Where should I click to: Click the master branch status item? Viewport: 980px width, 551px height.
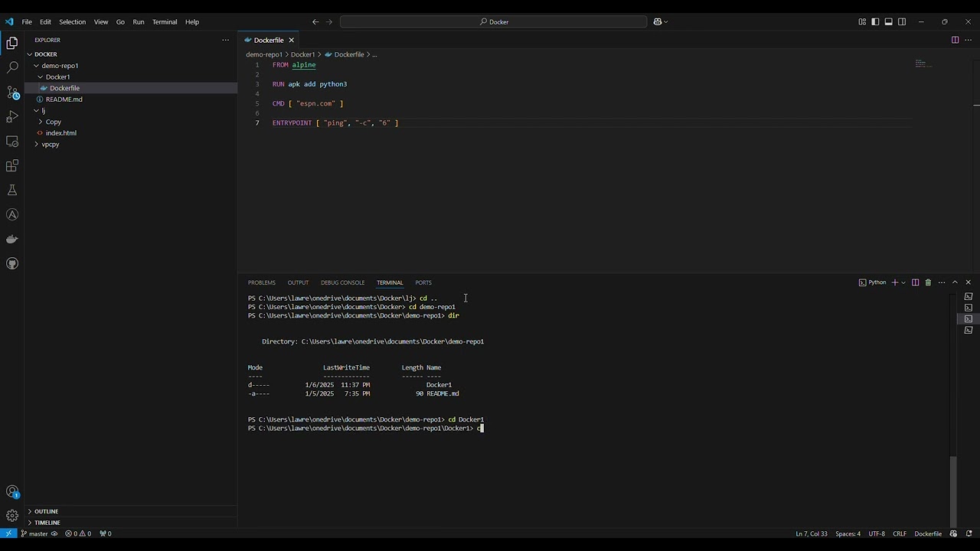click(38, 533)
